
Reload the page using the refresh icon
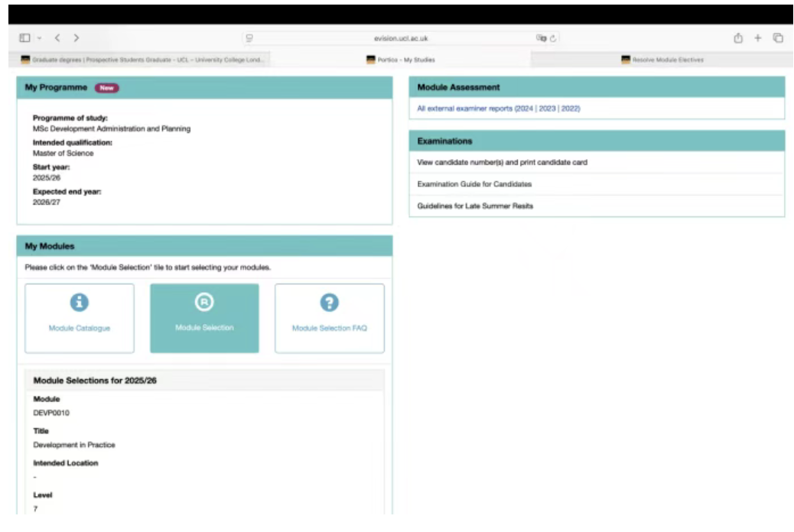point(552,37)
